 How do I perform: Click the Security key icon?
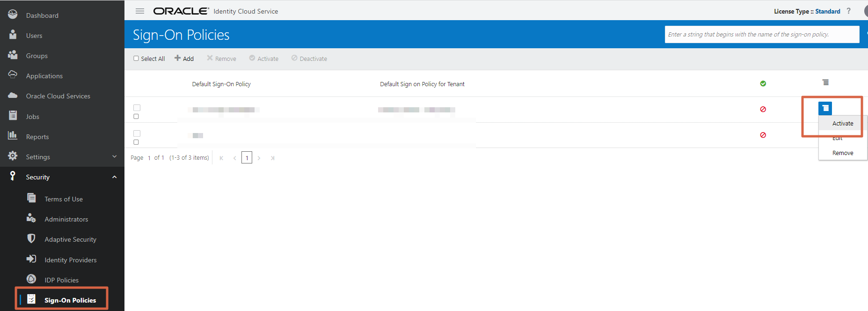(x=13, y=176)
